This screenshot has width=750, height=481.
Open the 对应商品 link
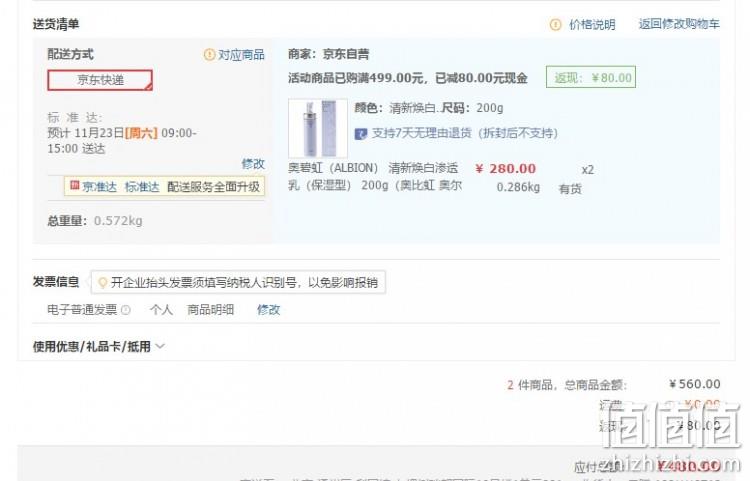241,55
